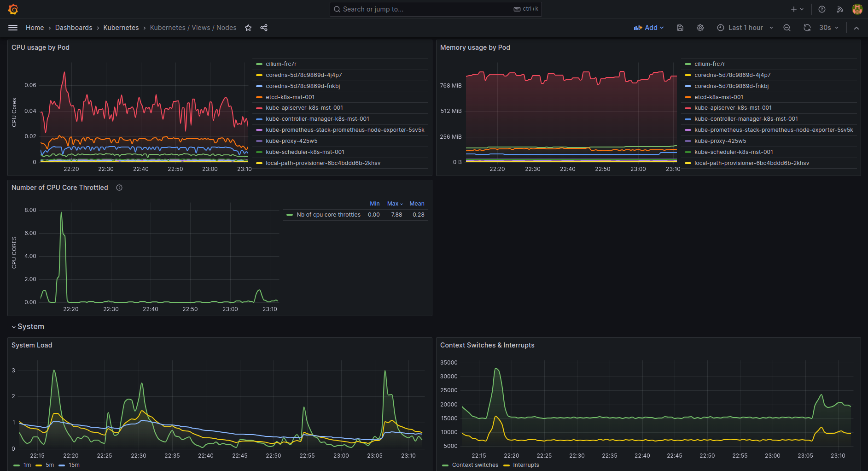Hide etcd-k8s-mst-001 in Memory usage legend
868x471 pixels.
719,97
